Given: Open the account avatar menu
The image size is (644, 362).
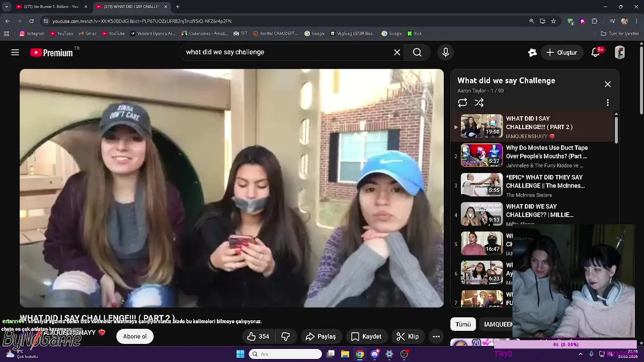Looking at the screenshot, I should (x=620, y=52).
